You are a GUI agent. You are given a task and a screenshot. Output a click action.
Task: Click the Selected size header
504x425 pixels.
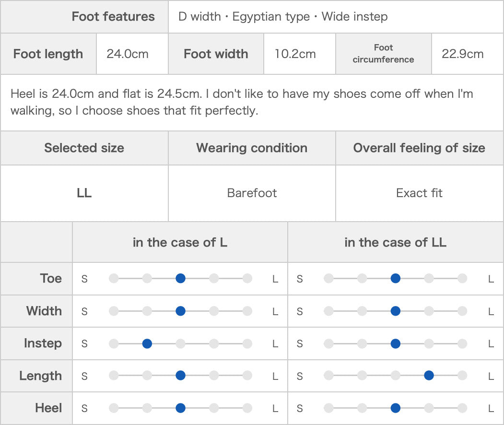(84, 148)
